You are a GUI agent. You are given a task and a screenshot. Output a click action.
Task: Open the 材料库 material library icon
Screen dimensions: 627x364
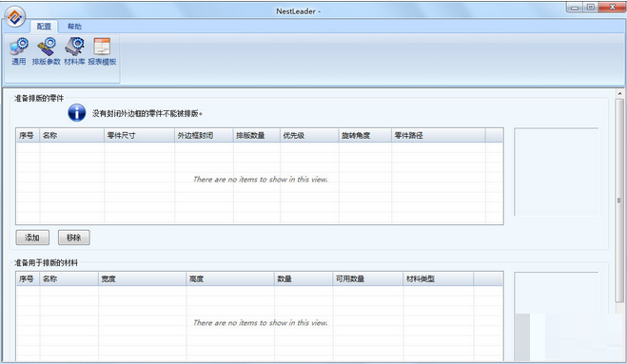tap(74, 51)
